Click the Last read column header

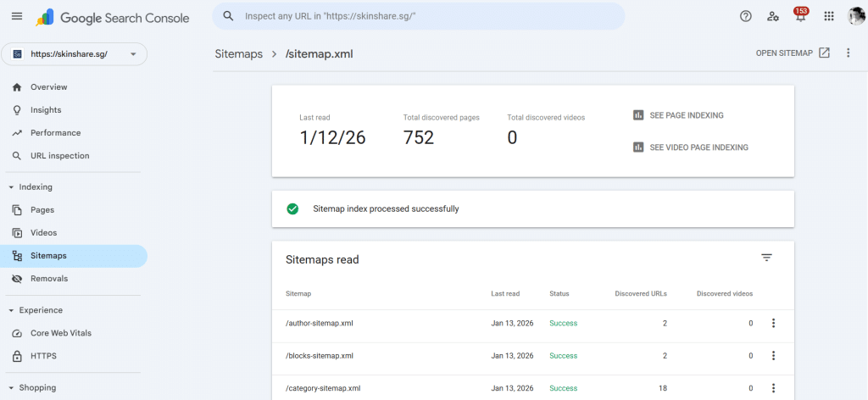pos(505,294)
